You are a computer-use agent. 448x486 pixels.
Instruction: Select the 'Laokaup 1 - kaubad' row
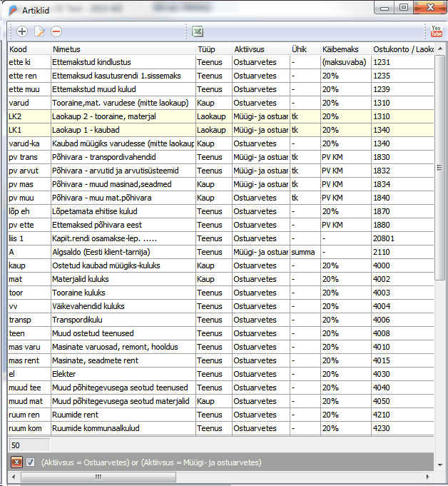[x=220, y=130]
